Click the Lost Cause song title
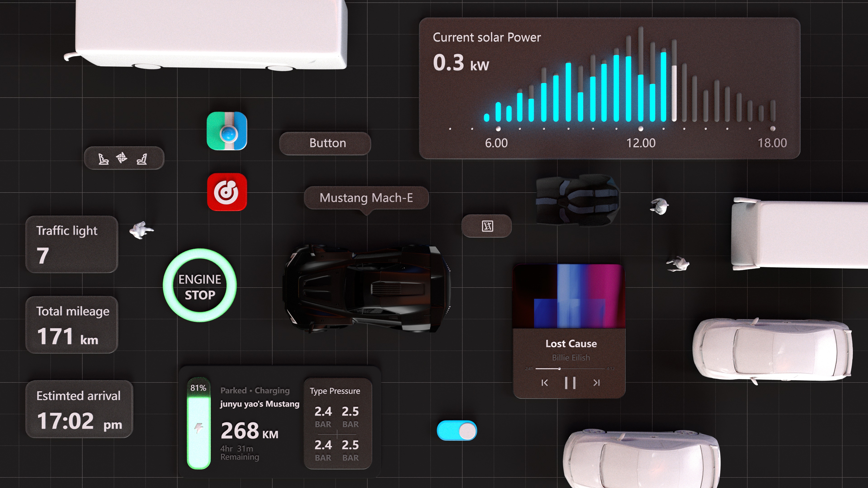 point(571,344)
